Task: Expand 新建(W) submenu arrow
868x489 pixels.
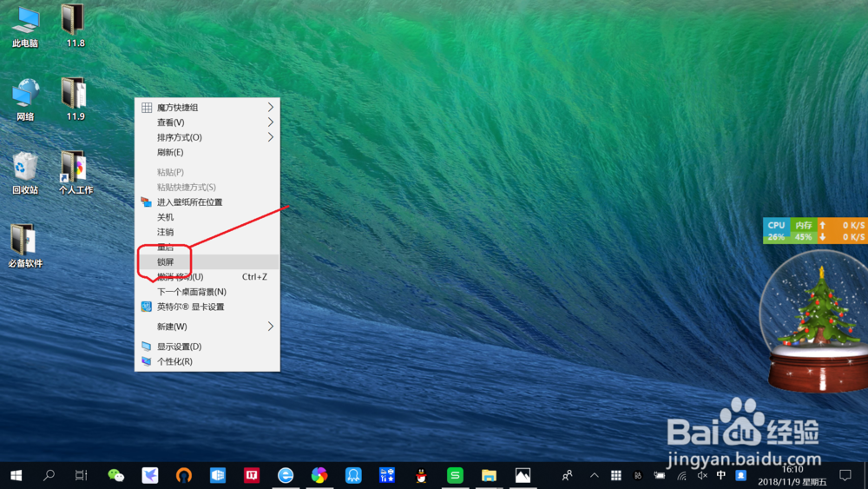Action: [271, 327]
